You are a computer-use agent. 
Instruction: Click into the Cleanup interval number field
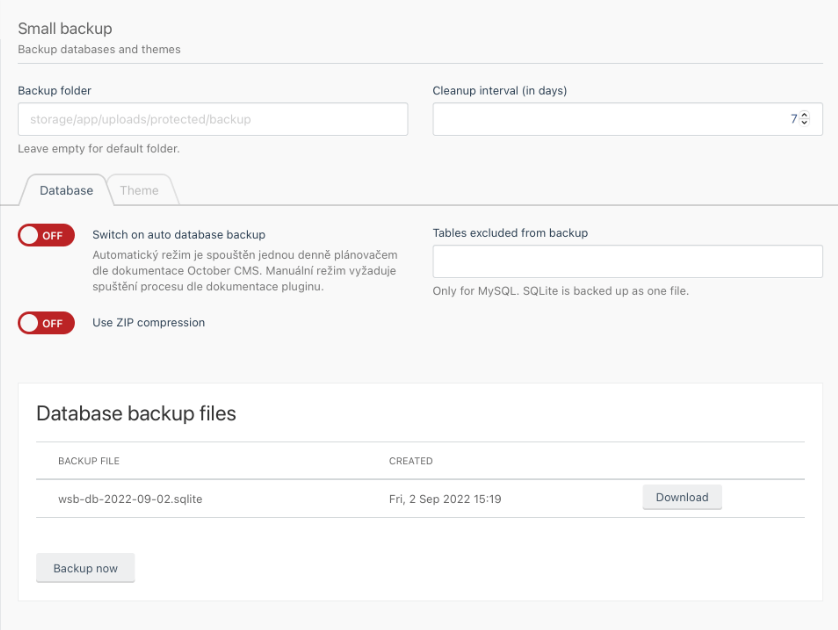627,119
